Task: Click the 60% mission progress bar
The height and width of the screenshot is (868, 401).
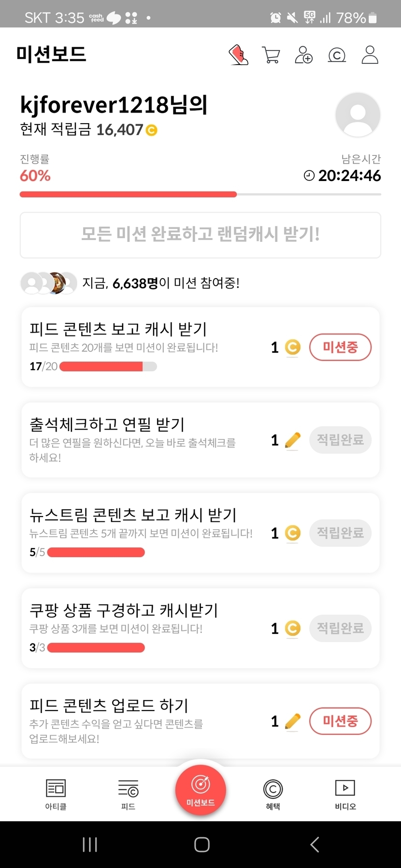Action: 200,195
